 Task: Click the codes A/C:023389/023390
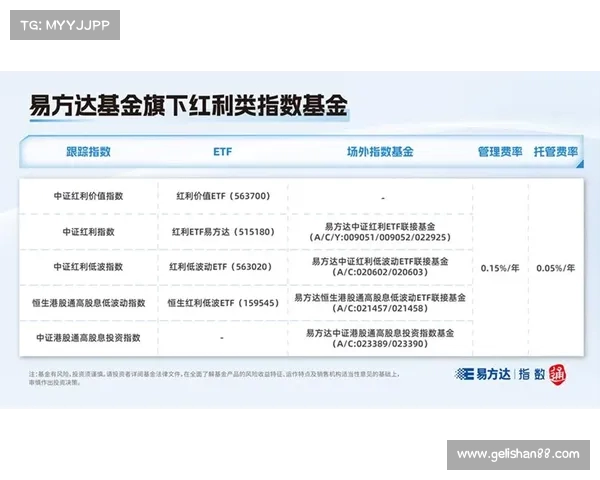click(380, 344)
